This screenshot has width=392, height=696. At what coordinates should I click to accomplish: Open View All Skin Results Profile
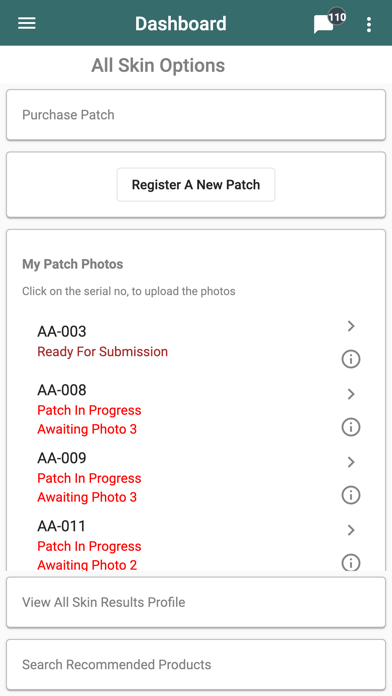[x=196, y=602]
